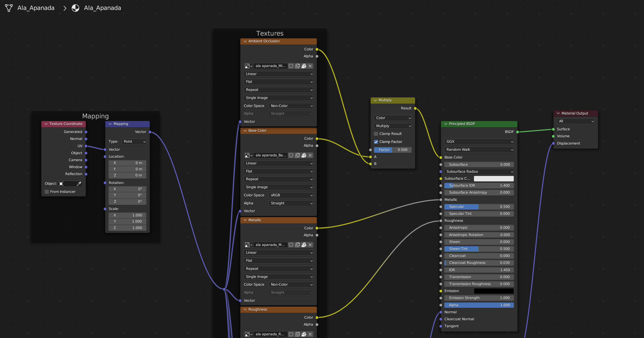Collapse the Multiply node header
This screenshot has width=644, height=338.
tap(375, 100)
